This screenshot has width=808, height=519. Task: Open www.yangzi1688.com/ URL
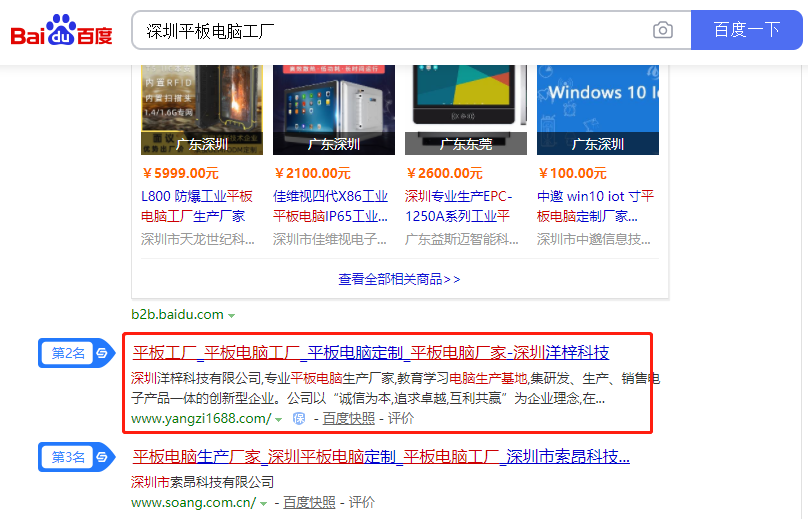(201, 418)
